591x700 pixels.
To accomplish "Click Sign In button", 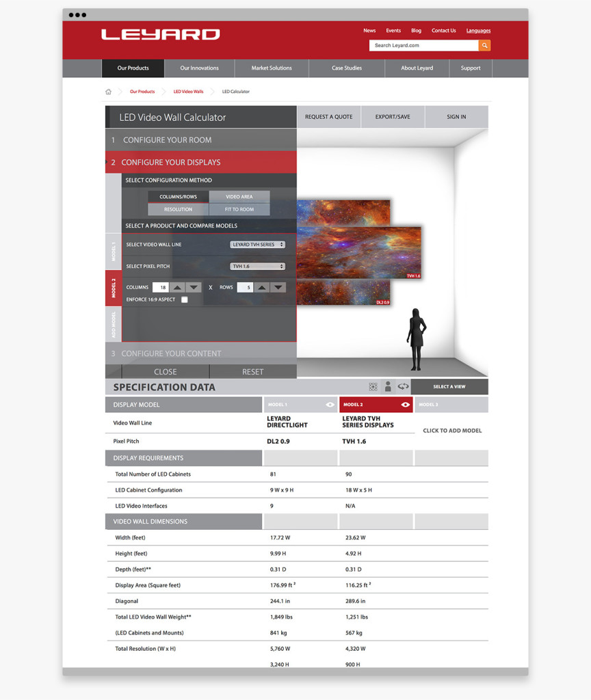I will pos(456,117).
